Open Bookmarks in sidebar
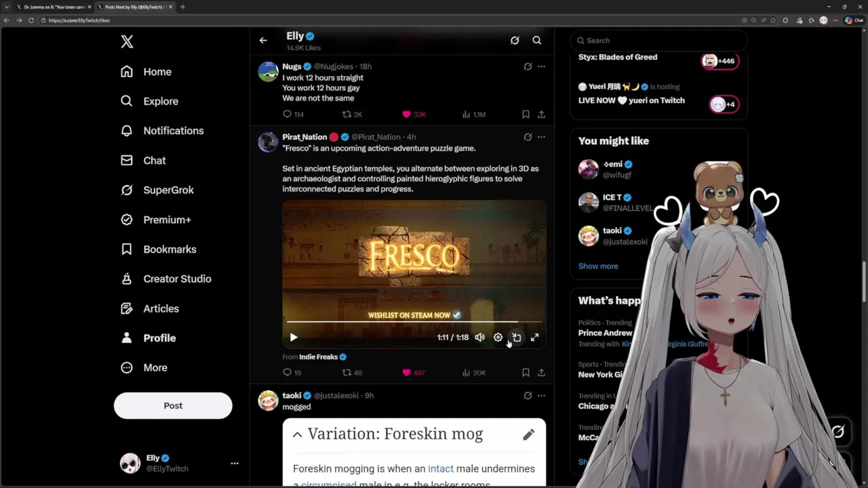Screen dimensions: 868x488 point(159,249)
